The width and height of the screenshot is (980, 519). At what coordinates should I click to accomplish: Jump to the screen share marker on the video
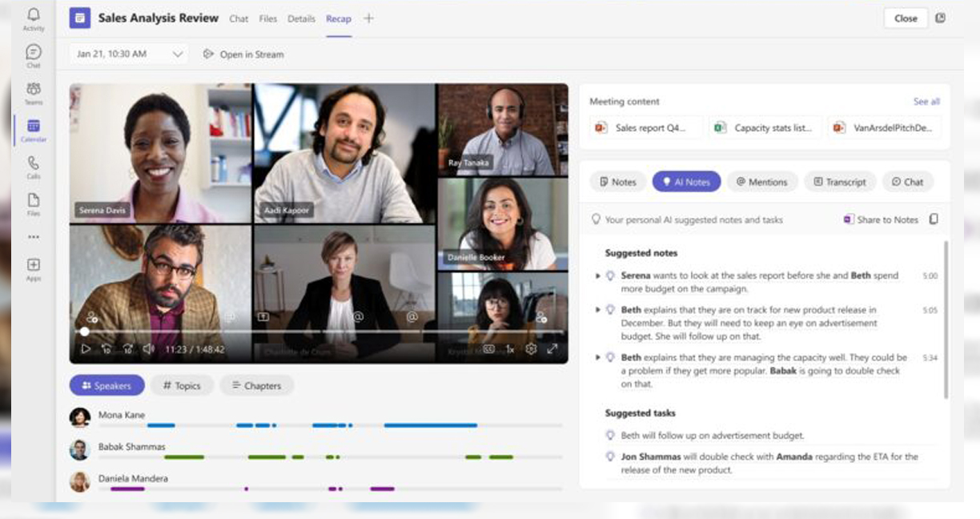pyautogui.click(x=263, y=316)
